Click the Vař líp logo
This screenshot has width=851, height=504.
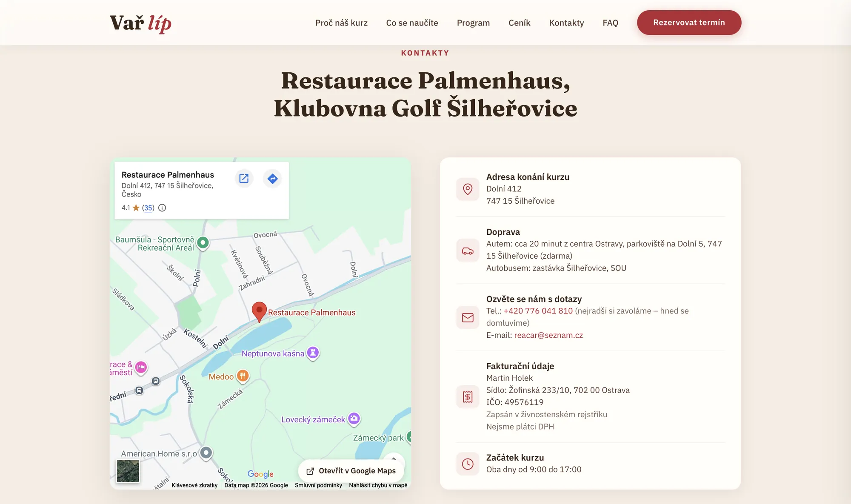(140, 23)
